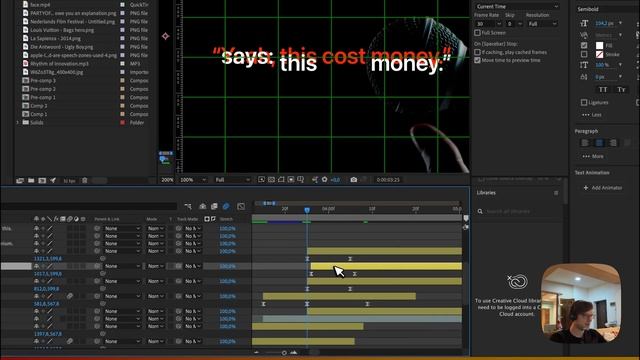Zoom in timeline using mountain icon
The height and width of the screenshot is (360, 640).
294,353
